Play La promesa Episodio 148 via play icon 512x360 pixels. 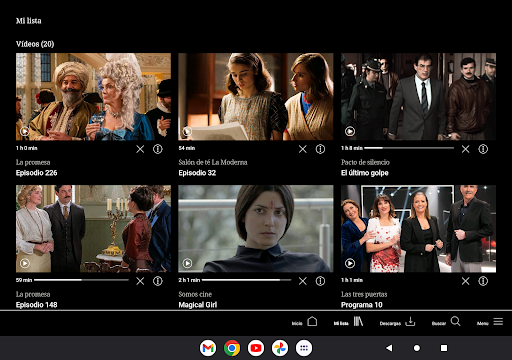point(25,263)
